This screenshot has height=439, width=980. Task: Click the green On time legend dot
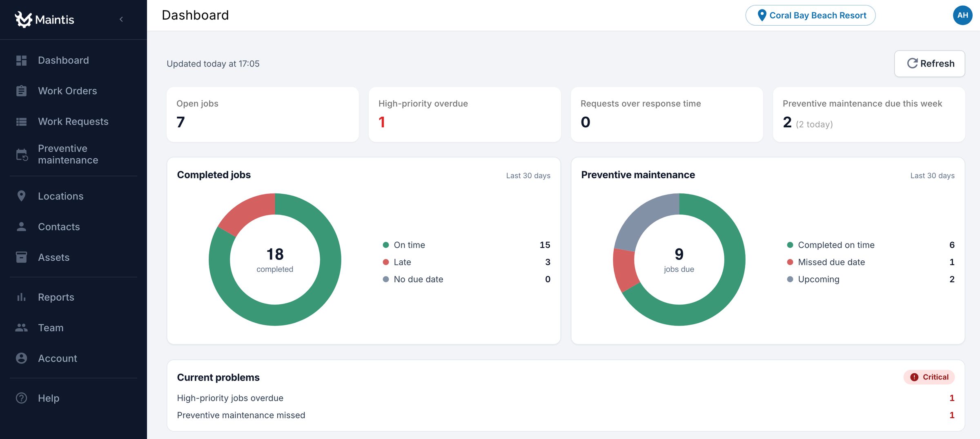click(385, 245)
